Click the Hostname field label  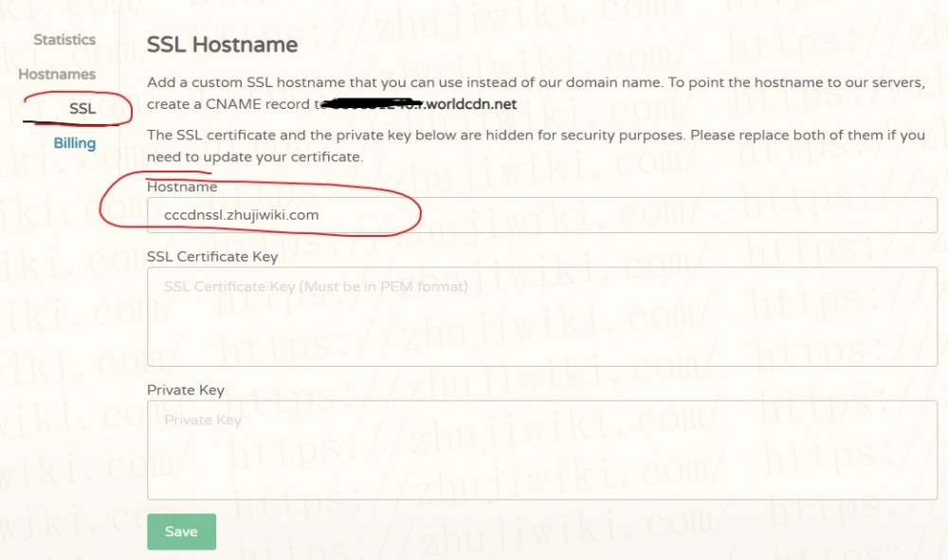point(182,187)
